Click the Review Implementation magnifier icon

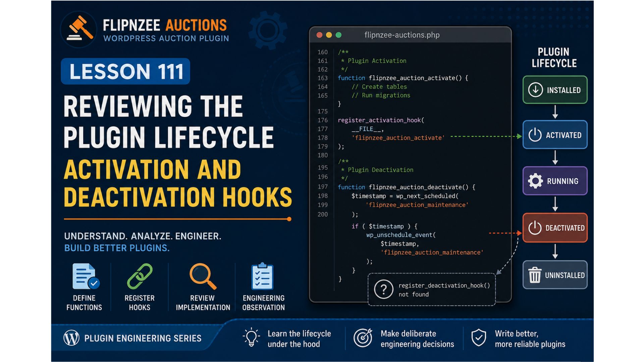pos(203,276)
